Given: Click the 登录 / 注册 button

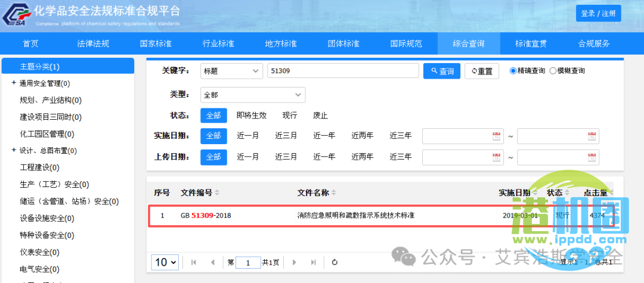Looking at the screenshot, I should pyautogui.click(x=599, y=13).
